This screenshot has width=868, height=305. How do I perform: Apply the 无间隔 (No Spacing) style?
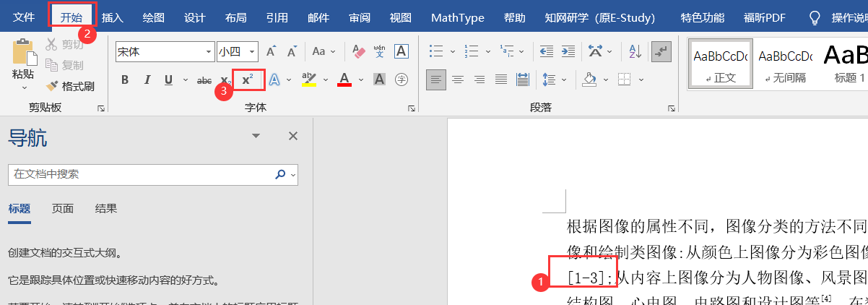point(785,64)
